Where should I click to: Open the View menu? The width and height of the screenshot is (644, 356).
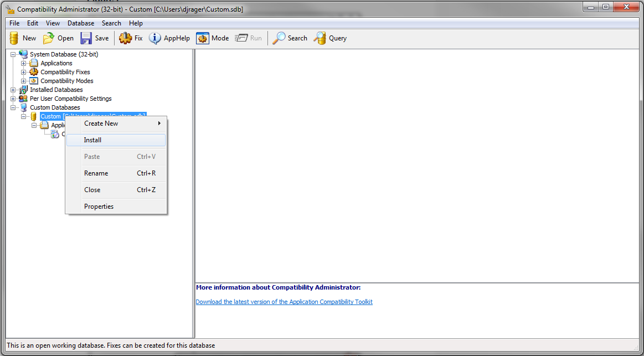click(x=53, y=23)
